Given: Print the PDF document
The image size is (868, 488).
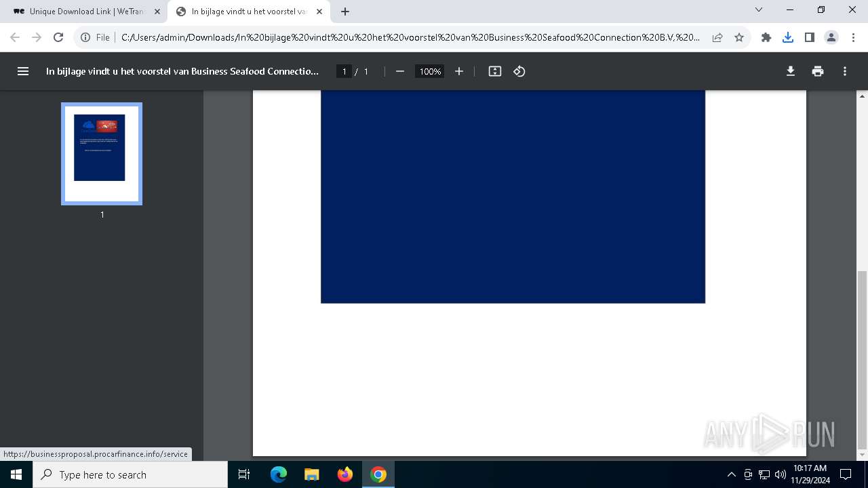Looking at the screenshot, I should coord(818,71).
